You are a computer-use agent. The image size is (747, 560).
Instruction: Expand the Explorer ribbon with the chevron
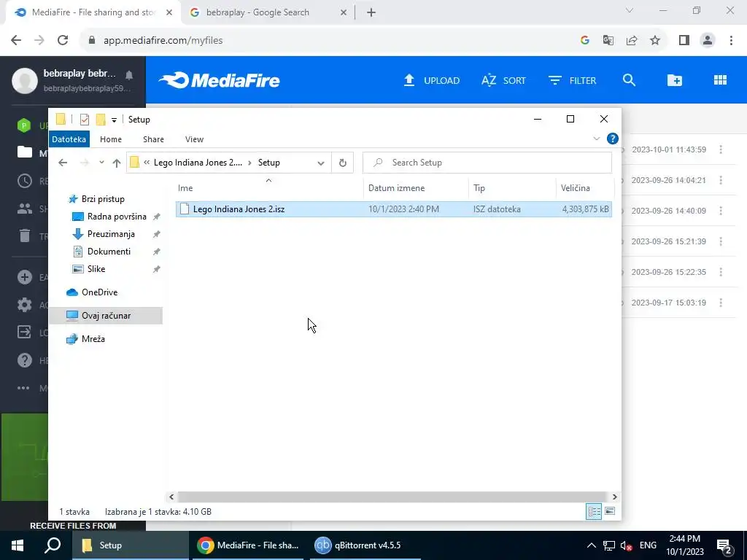pyautogui.click(x=597, y=139)
